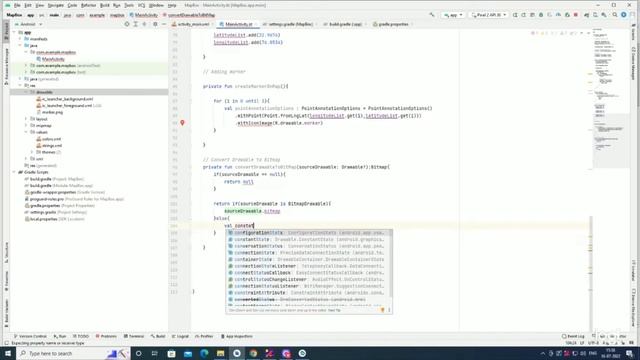Open the Logcat tool window

tap(180, 336)
